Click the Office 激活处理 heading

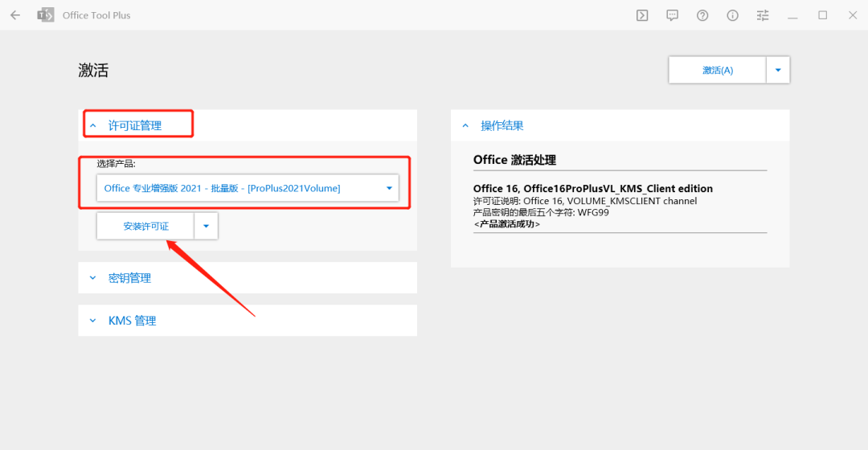click(514, 160)
